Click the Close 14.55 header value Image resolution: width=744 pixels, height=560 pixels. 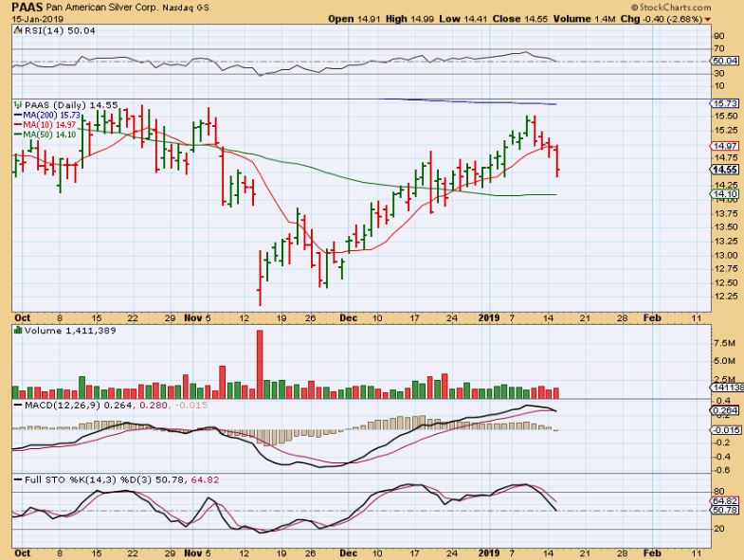click(520, 19)
